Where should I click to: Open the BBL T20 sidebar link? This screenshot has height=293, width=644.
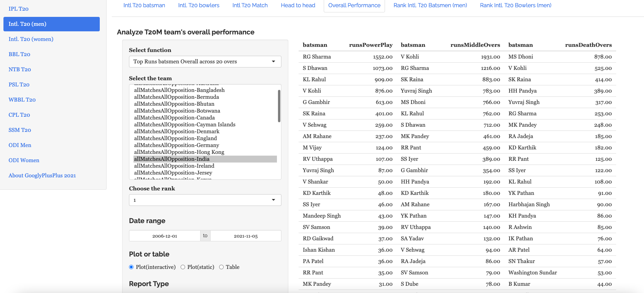pyautogui.click(x=19, y=54)
